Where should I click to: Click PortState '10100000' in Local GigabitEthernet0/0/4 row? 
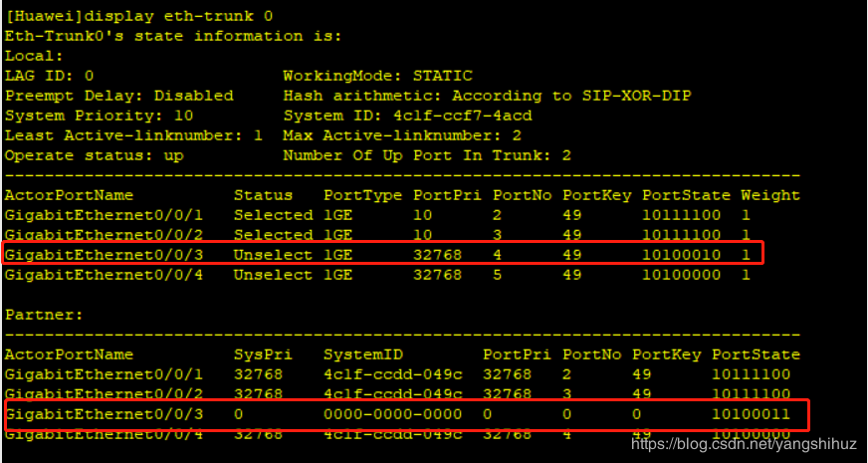point(682,275)
